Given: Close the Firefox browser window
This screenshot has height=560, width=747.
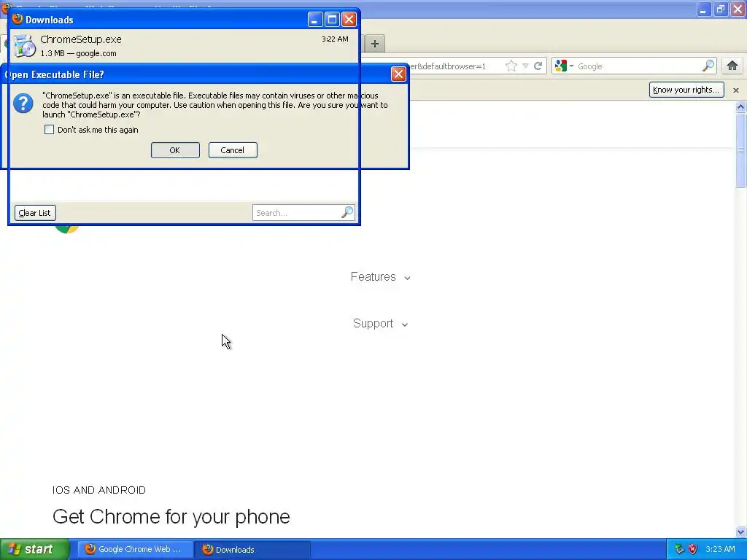Looking at the screenshot, I should click(738, 9).
